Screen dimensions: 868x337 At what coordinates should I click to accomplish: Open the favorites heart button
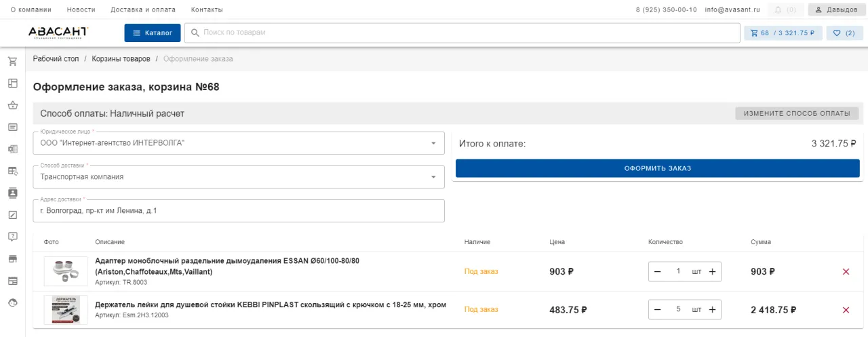pos(844,33)
